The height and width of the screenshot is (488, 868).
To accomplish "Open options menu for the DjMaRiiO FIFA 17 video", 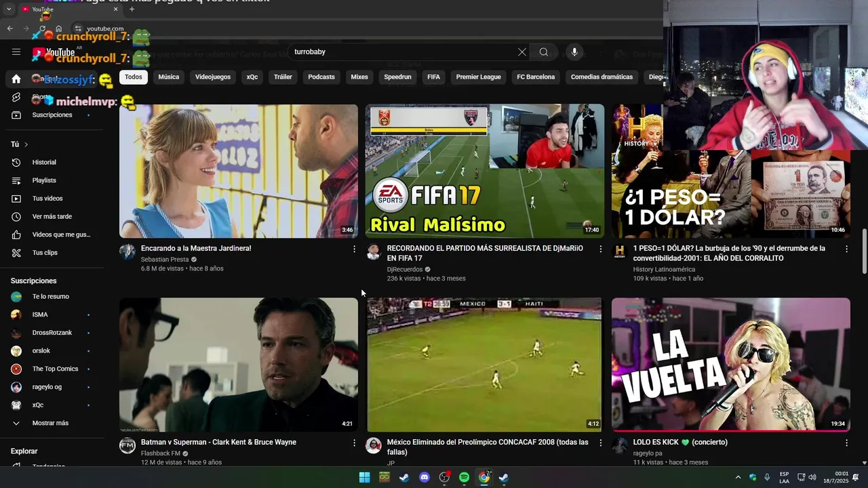I will [x=600, y=249].
